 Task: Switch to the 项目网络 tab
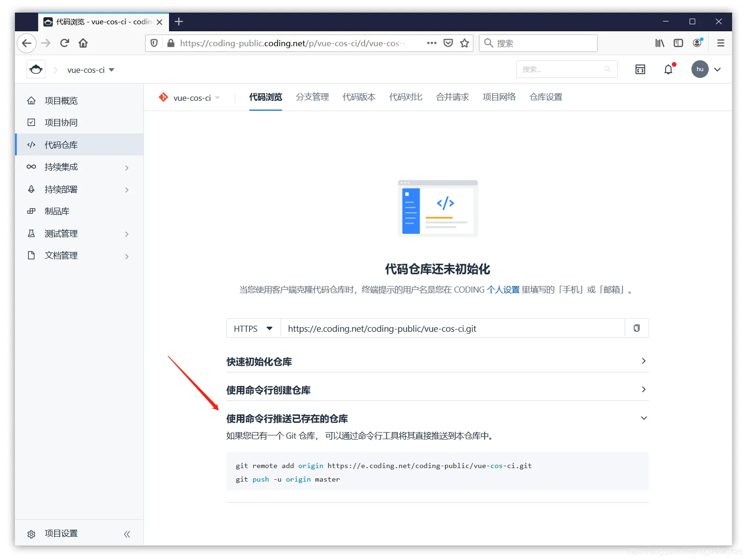click(x=499, y=97)
